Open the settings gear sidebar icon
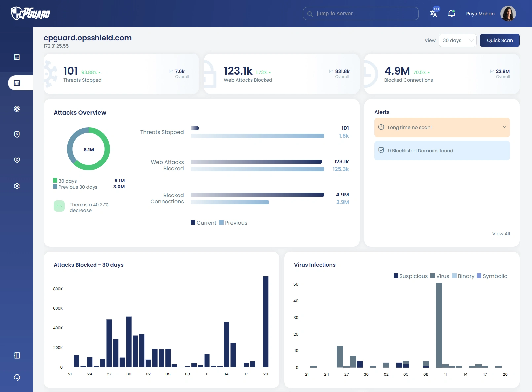This screenshot has height=392, width=532. click(x=17, y=186)
